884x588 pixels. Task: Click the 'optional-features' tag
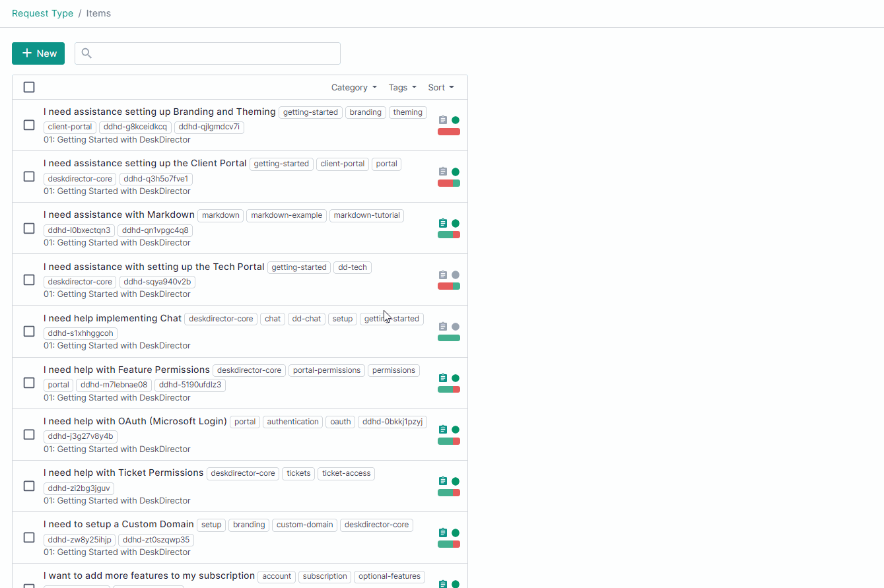390,577
